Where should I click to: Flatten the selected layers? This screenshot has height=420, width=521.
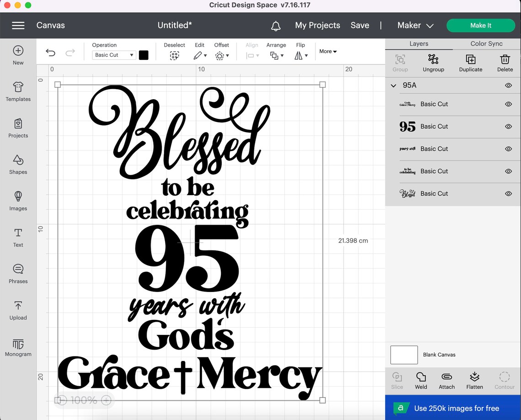[474, 380]
